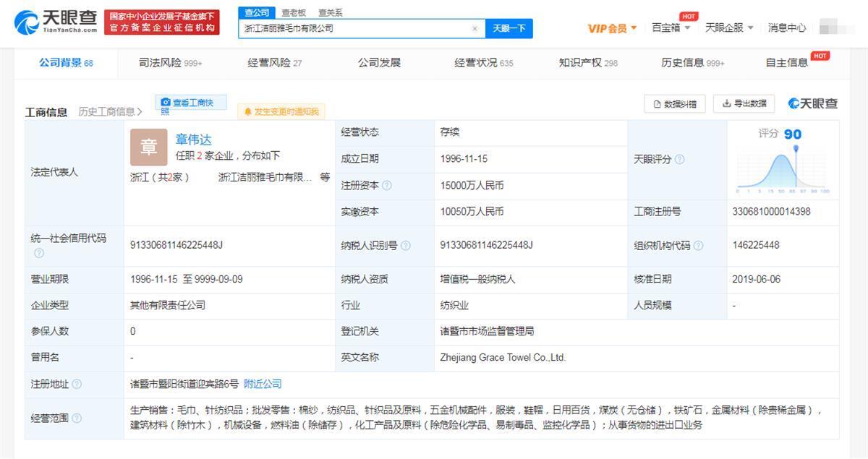Click the bell icon for 发生变更时通知我
868x459 pixels.
coord(250,111)
